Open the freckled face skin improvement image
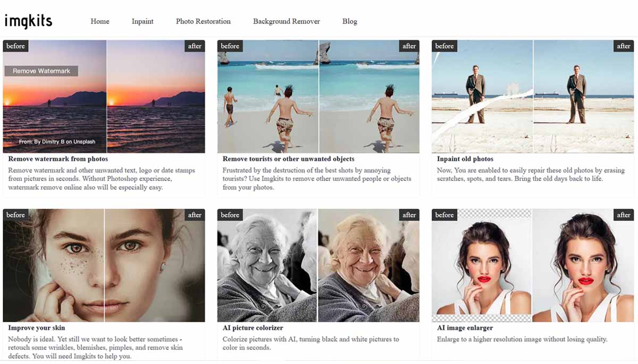638x364 pixels. [104, 265]
